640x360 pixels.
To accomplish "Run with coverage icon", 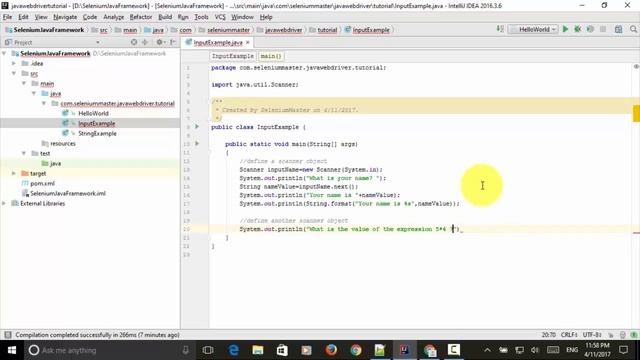I will 590,29.
